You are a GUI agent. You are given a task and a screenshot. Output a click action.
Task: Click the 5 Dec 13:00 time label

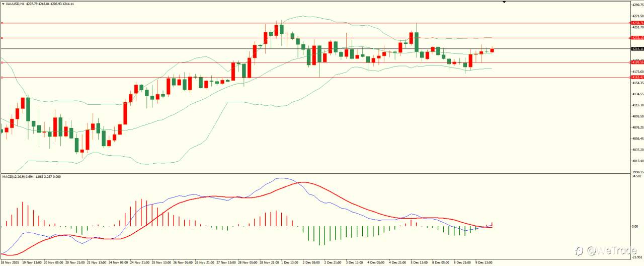coord(420,262)
